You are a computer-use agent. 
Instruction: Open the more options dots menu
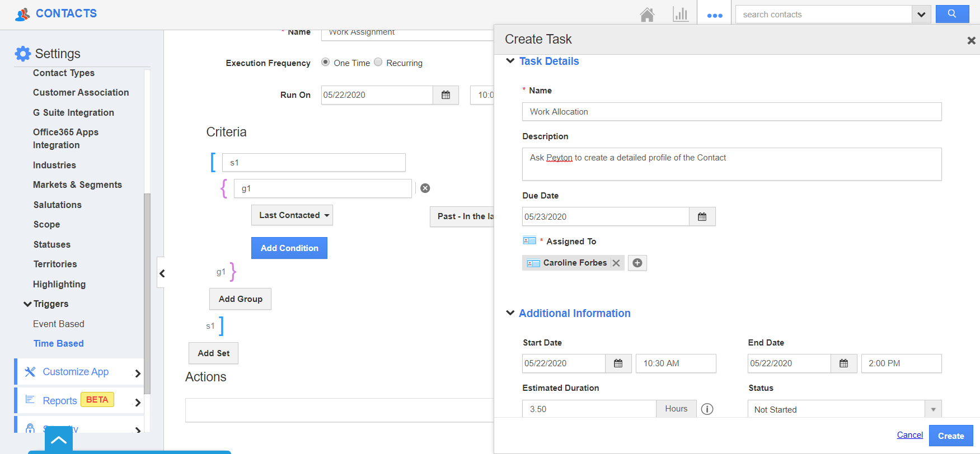coord(715,16)
